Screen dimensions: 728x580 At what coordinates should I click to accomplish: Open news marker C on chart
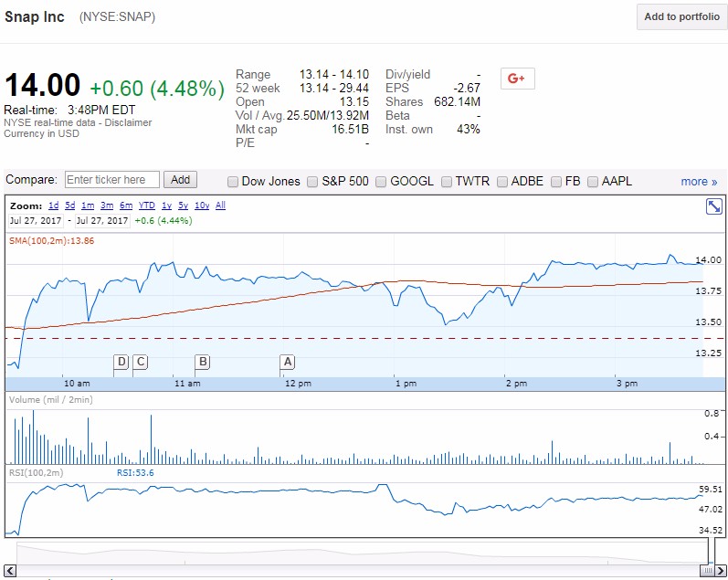141,362
